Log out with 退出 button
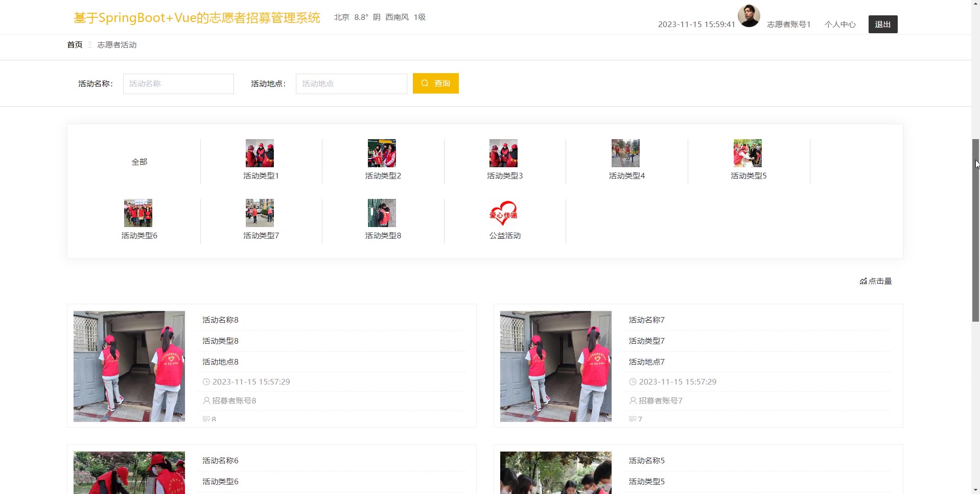The height and width of the screenshot is (494, 980). [x=883, y=25]
